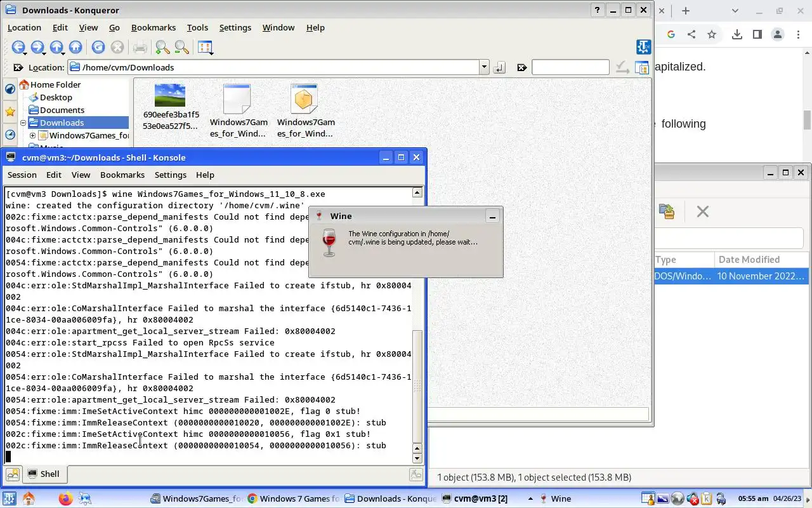Open the Location history dropdown arrow

(484, 67)
